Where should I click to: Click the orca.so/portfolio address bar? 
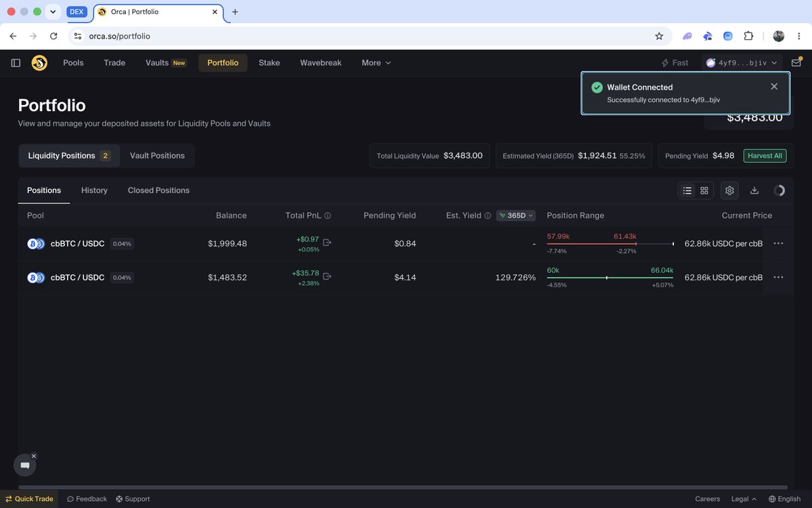click(369, 36)
